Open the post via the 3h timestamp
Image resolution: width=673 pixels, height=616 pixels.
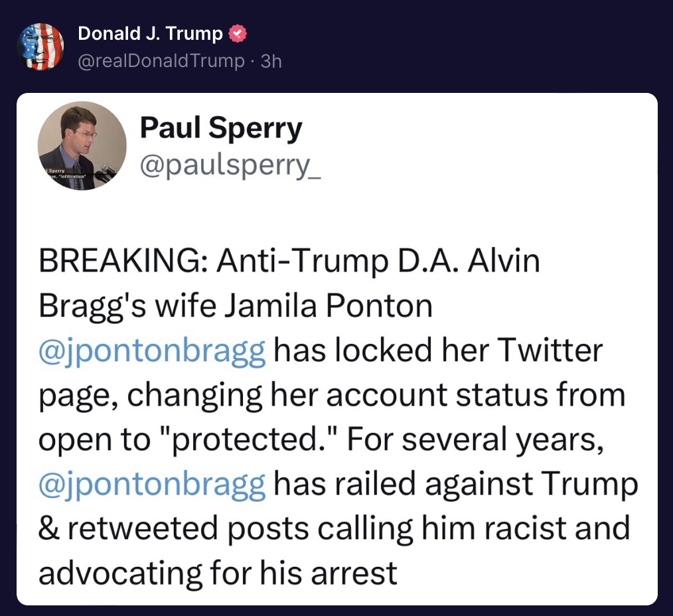[271, 61]
